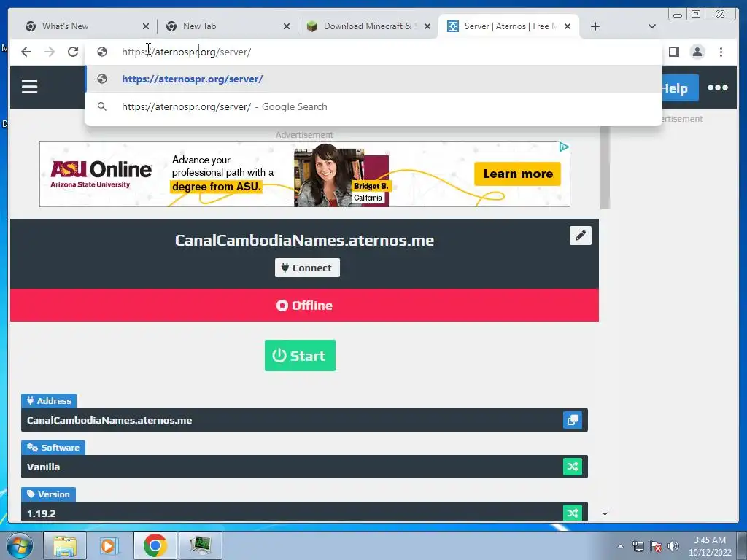Click the Software label tag
The height and width of the screenshot is (560, 747).
[53, 448]
